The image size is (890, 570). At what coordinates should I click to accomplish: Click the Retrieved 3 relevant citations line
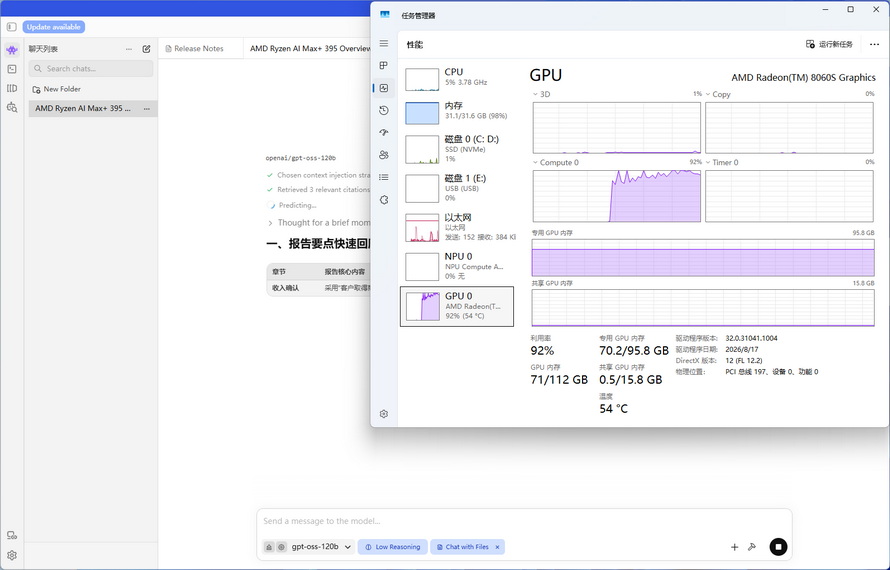(319, 190)
